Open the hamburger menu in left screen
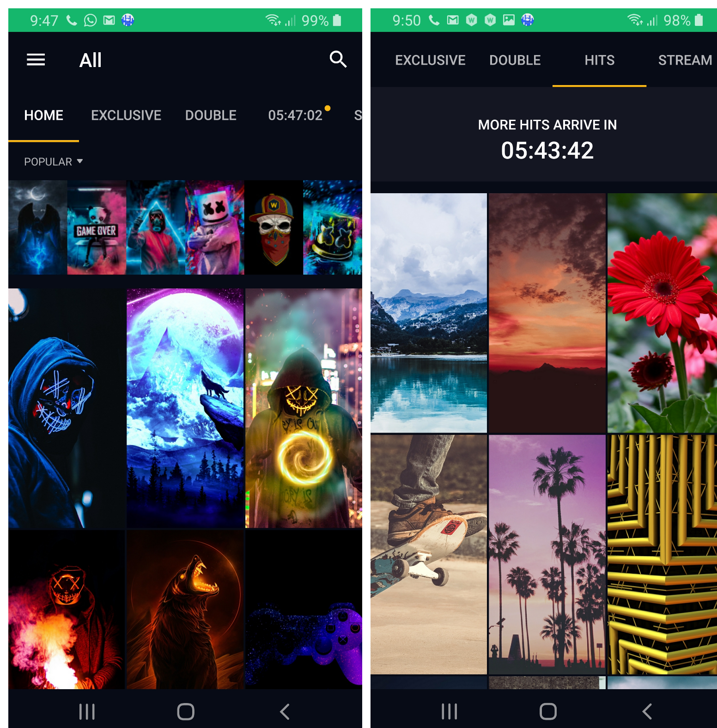Viewport: 717px width, 728px height. [36, 60]
